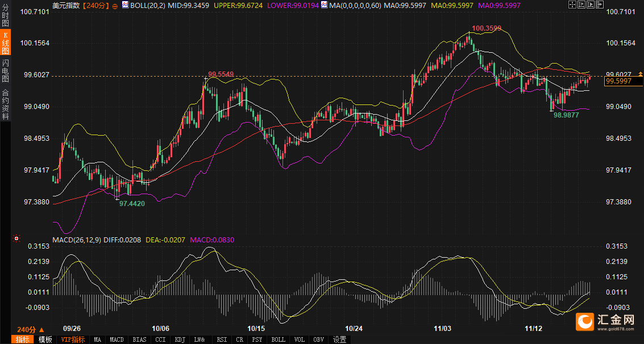Click the orange alert icon at right price axis

[641, 74]
